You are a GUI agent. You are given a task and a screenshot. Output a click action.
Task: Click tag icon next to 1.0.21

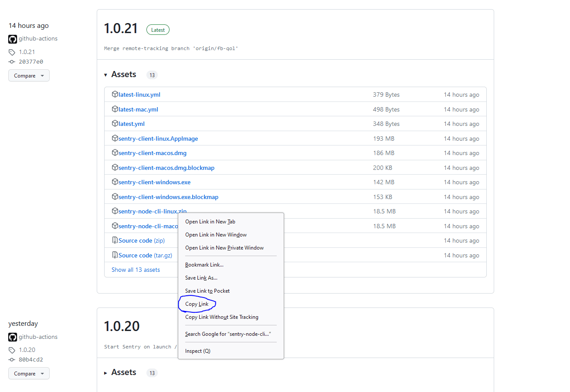[x=12, y=52]
